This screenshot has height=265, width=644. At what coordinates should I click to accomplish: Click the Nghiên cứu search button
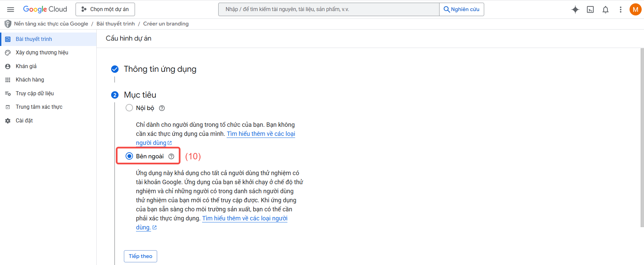(x=462, y=9)
